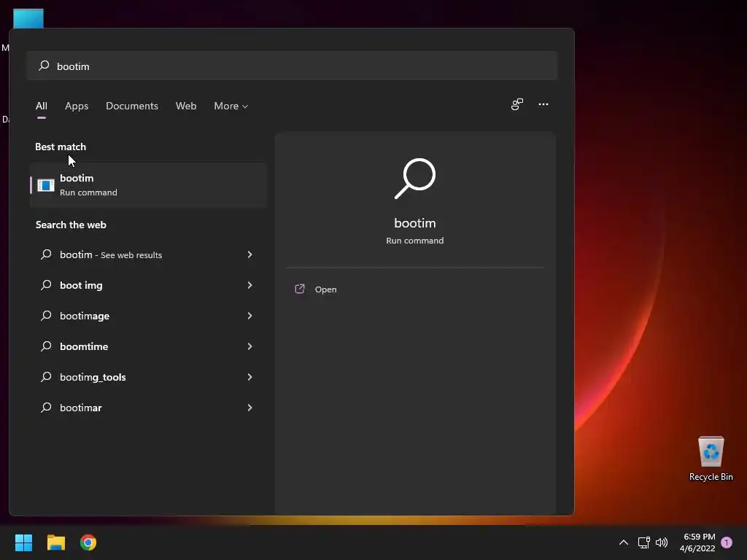Click search icon beside 'bootimar'
The image size is (747, 560).
46,407
